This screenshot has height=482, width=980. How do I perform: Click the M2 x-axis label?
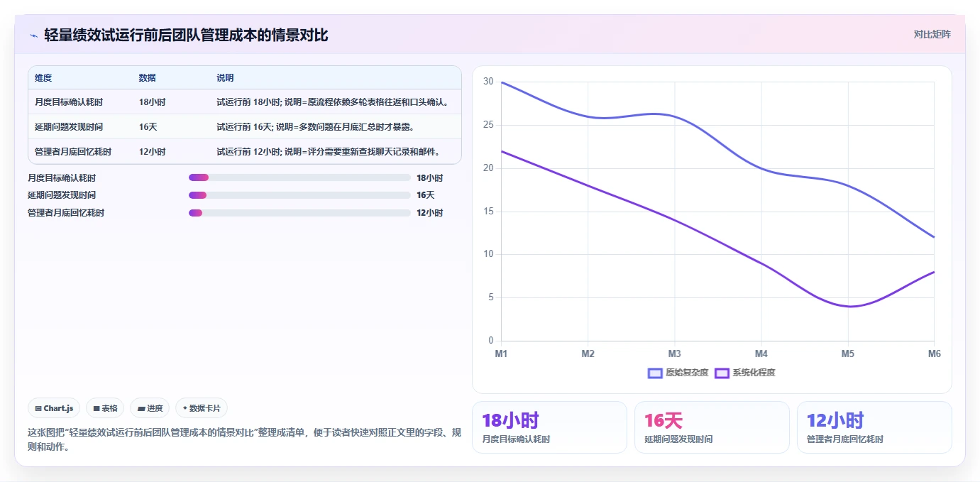pos(588,354)
